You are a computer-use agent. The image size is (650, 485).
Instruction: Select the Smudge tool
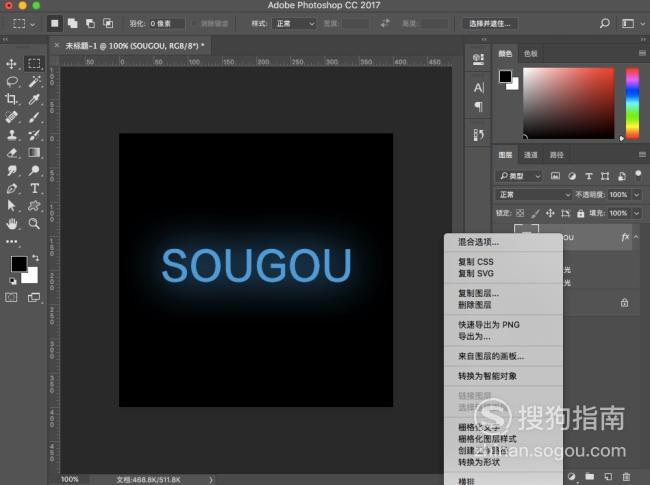[12, 170]
